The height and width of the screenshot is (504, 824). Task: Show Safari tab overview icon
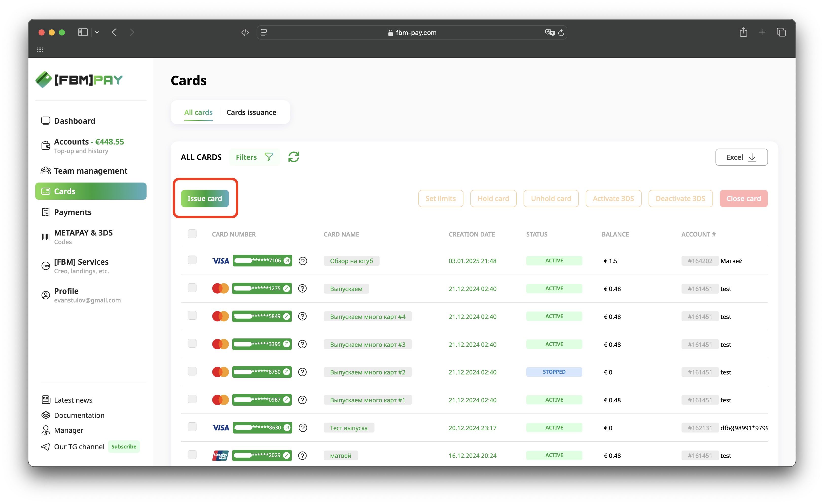click(x=781, y=32)
